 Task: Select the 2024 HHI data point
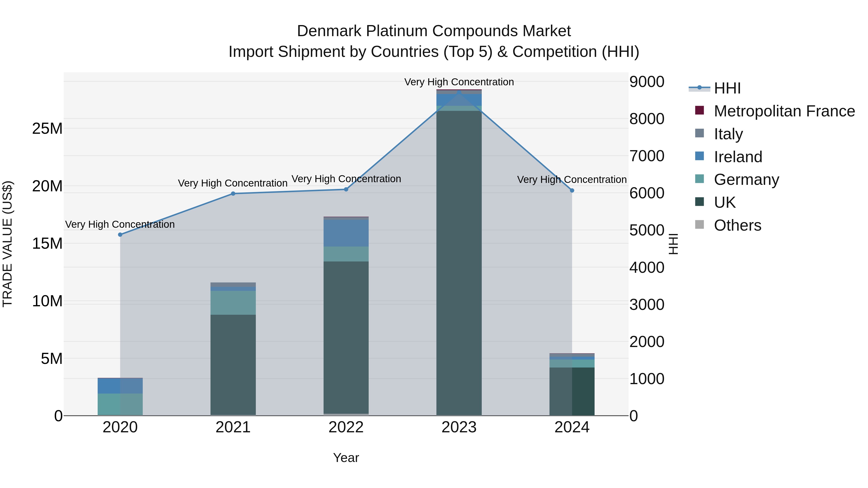click(x=572, y=191)
